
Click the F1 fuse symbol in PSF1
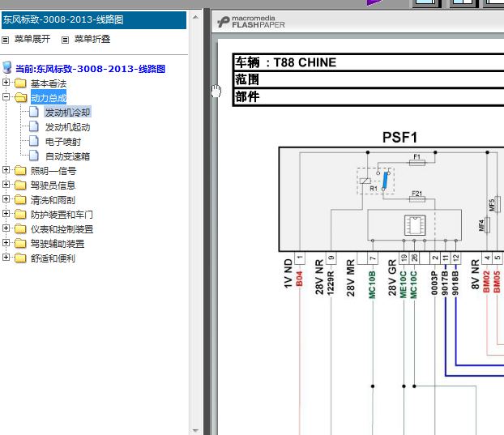(417, 163)
